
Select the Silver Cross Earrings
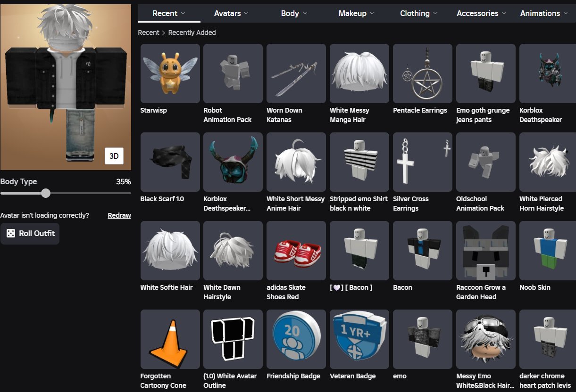tap(423, 162)
